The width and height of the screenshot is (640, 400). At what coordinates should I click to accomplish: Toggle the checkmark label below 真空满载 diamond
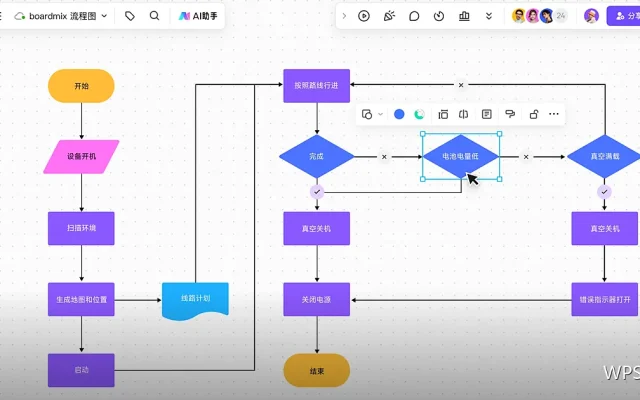[x=604, y=192]
